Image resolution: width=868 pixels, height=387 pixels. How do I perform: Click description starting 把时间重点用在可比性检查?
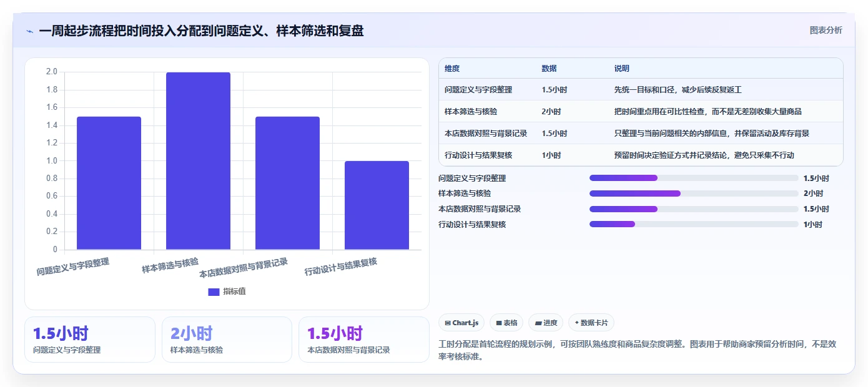(708, 112)
